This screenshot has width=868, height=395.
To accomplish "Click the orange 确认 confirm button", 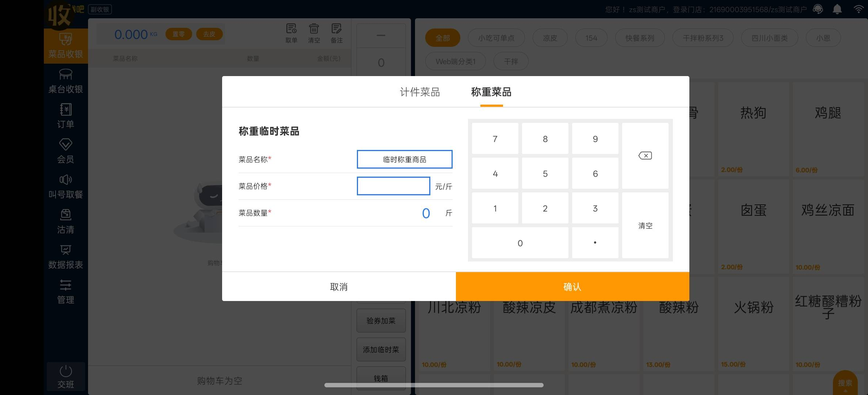I will [572, 287].
